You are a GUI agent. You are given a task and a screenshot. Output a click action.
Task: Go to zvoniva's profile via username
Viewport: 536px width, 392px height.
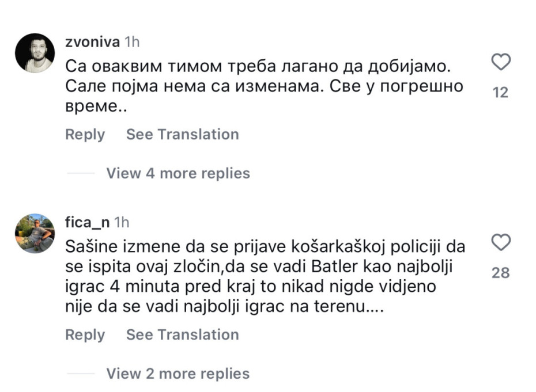click(93, 42)
